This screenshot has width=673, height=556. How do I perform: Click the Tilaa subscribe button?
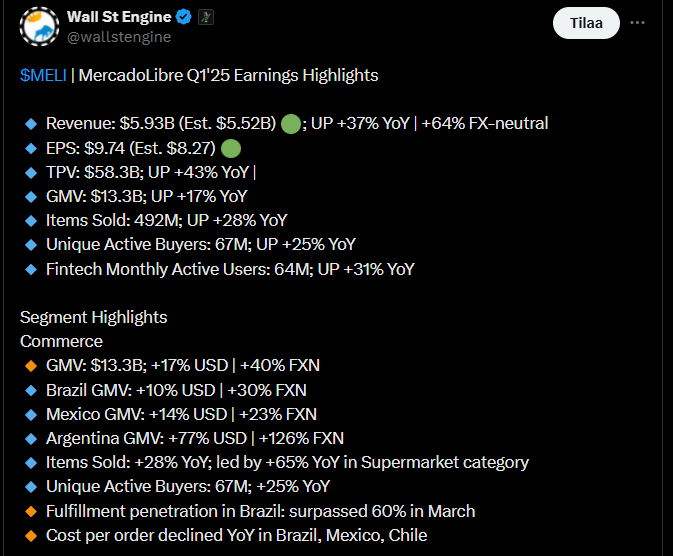pyautogui.click(x=586, y=23)
